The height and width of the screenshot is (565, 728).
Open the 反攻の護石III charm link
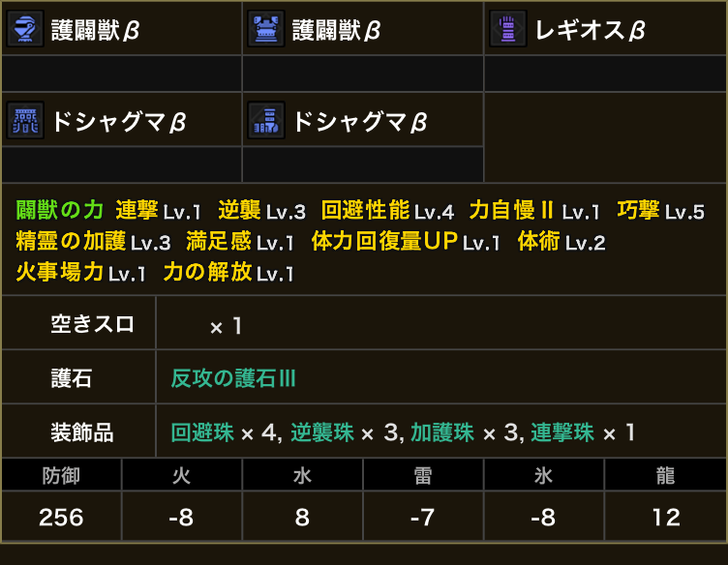coord(233,378)
